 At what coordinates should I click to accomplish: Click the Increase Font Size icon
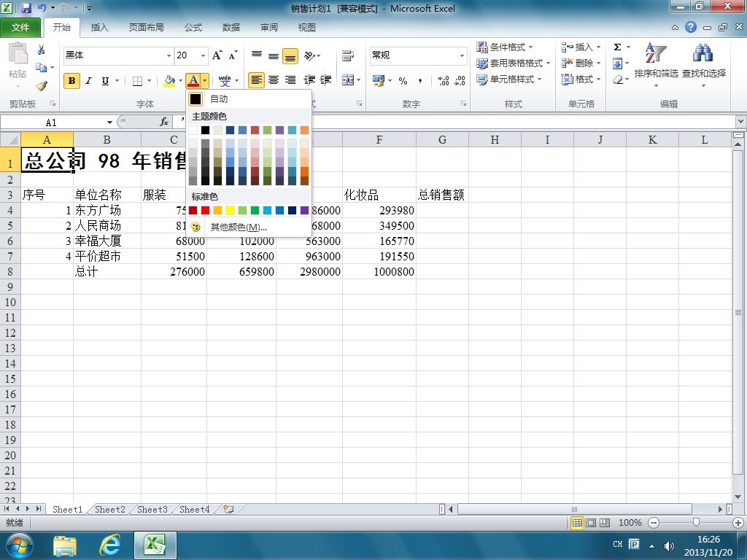(x=217, y=55)
